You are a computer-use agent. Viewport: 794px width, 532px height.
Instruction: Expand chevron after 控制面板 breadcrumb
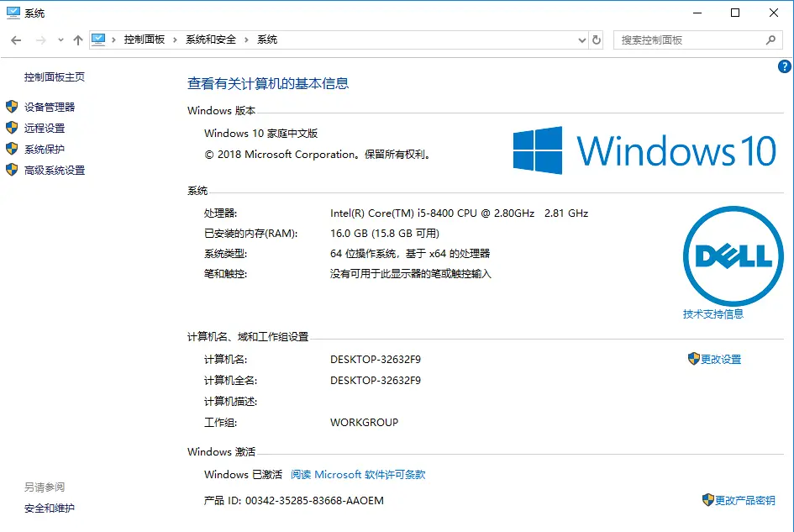pos(175,40)
